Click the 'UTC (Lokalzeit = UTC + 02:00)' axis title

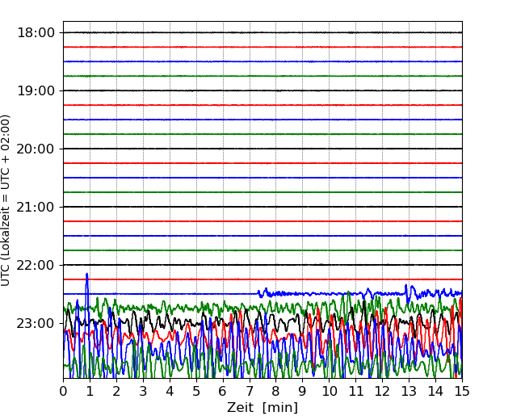(6, 200)
